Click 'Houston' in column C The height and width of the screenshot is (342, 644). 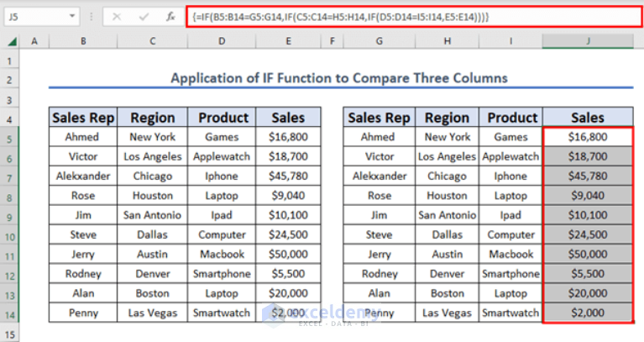coord(152,196)
